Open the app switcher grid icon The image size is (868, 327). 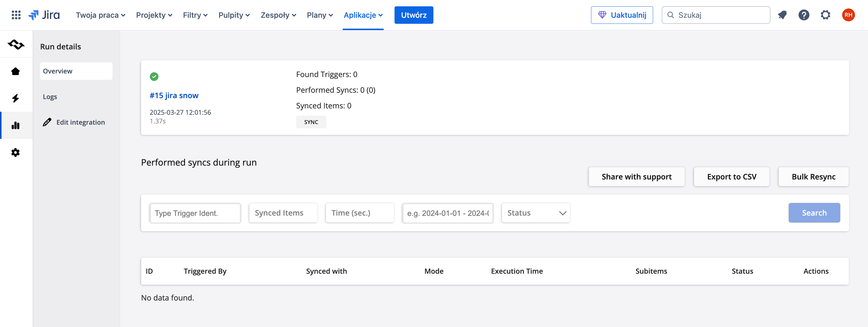coord(16,15)
